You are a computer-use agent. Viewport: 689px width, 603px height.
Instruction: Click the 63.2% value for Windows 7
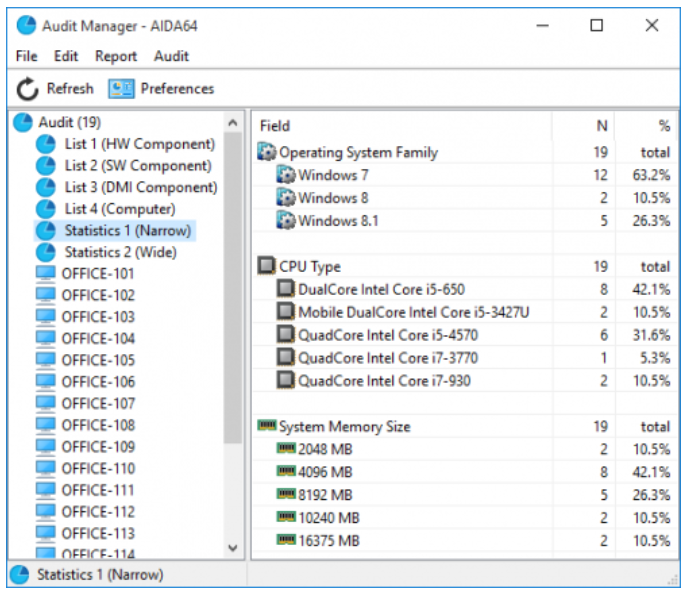tap(651, 175)
